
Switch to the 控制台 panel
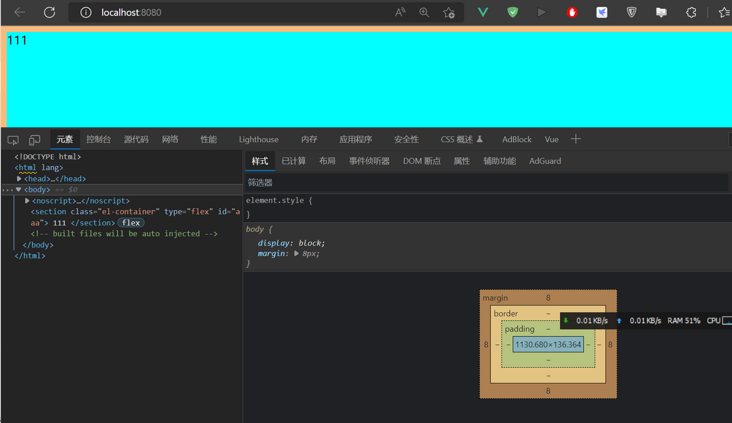click(x=99, y=139)
